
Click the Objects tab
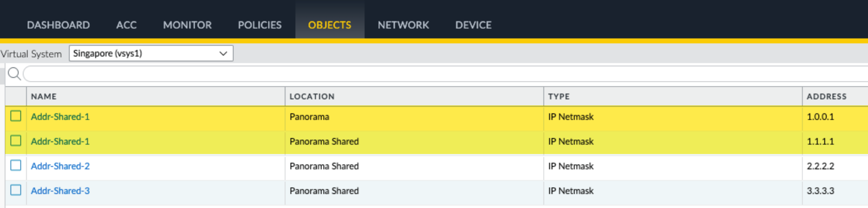click(x=329, y=25)
